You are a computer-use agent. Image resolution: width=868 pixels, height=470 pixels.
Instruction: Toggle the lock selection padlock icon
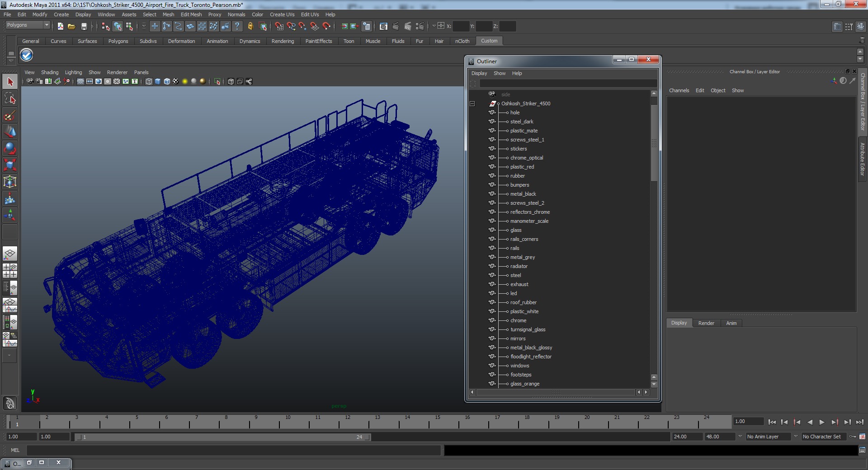pyautogui.click(x=250, y=26)
